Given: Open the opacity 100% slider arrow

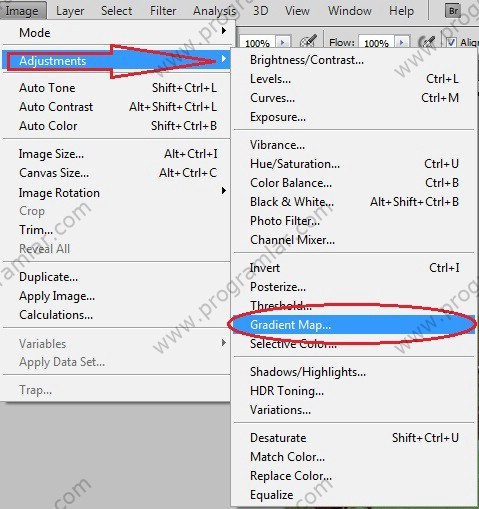Looking at the screenshot, I should click(283, 42).
